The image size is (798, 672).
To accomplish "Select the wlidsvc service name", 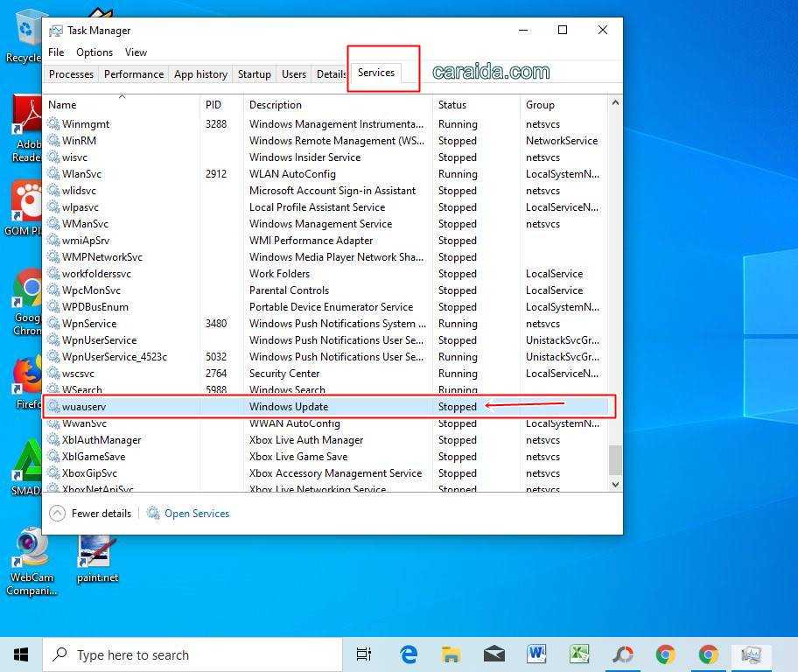I will 79,191.
